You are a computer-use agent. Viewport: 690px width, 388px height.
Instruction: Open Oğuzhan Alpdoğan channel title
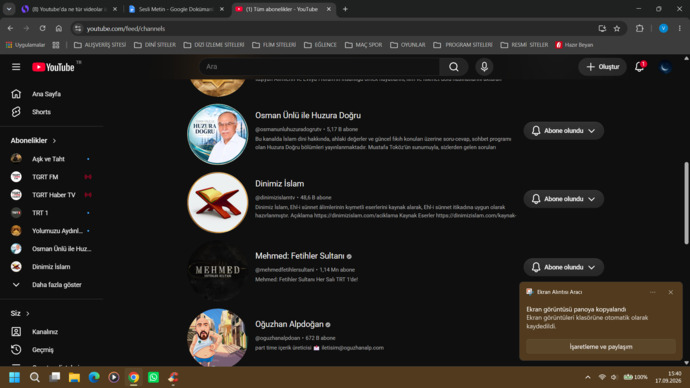289,324
